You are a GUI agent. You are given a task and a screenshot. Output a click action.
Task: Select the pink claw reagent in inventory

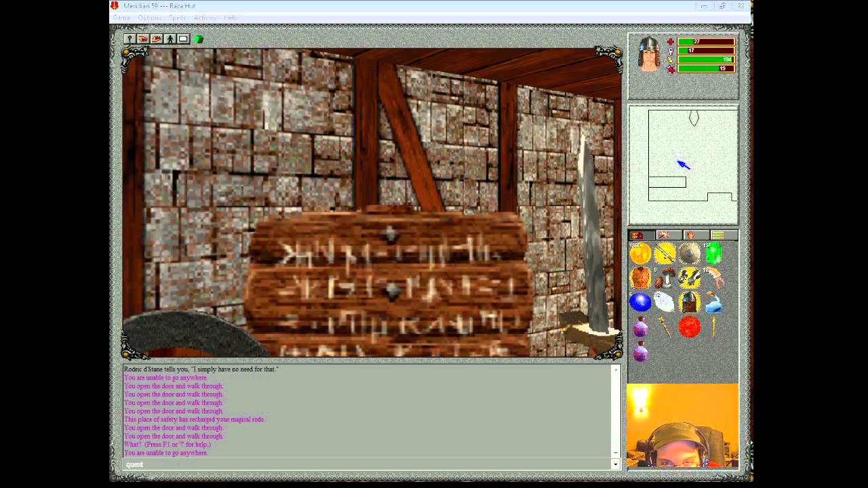coord(713,278)
